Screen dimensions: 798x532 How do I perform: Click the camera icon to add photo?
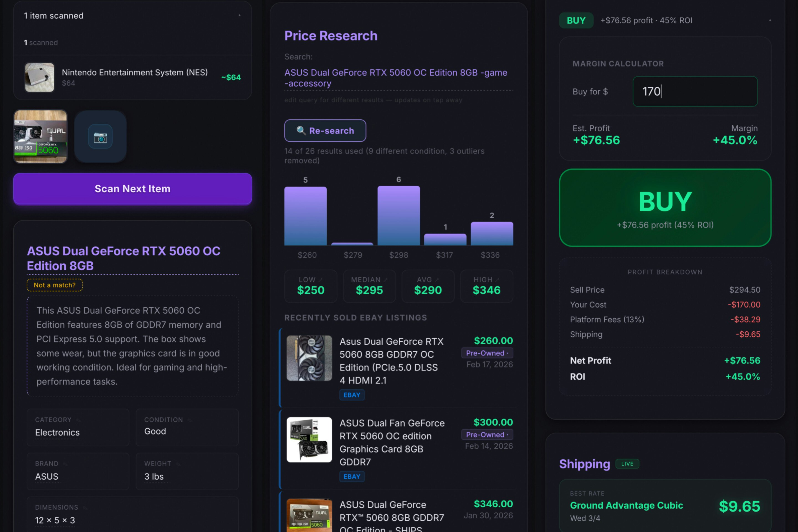(100, 137)
